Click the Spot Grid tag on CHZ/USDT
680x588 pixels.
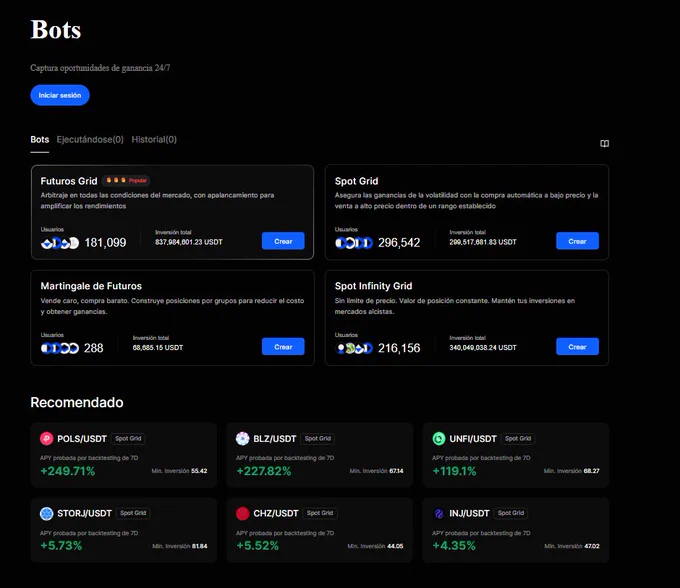click(x=320, y=513)
